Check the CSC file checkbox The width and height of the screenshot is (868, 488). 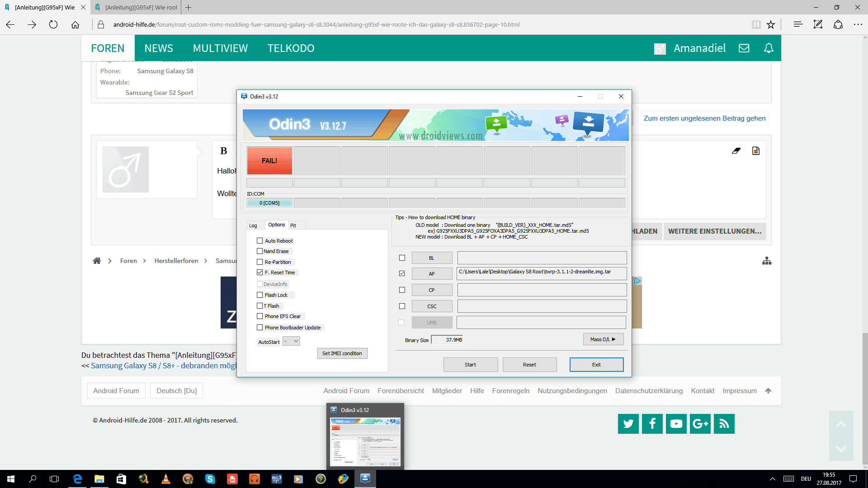pyautogui.click(x=402, y=306)
